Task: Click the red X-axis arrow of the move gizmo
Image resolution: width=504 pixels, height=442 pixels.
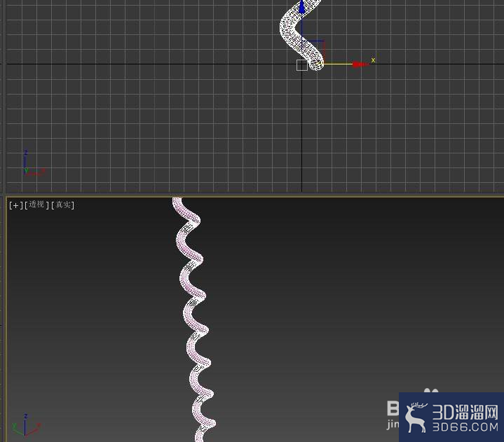Action: coord(360,64)
